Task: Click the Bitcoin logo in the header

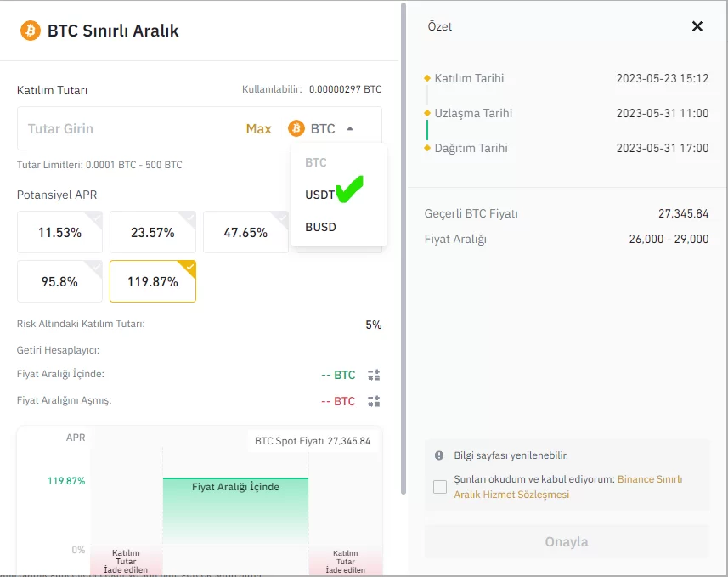Action: click(x=31, y=31)
